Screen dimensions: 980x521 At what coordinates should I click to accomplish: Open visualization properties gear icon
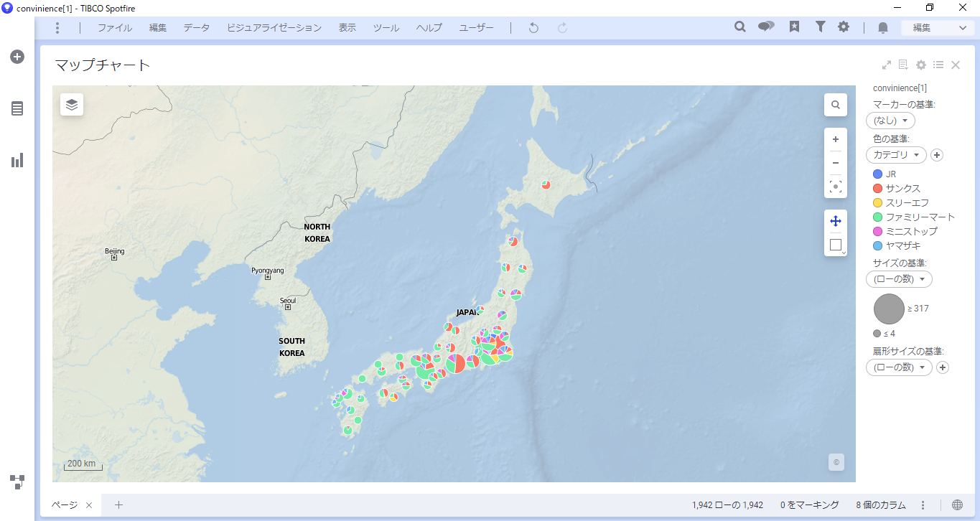point(921,65)
